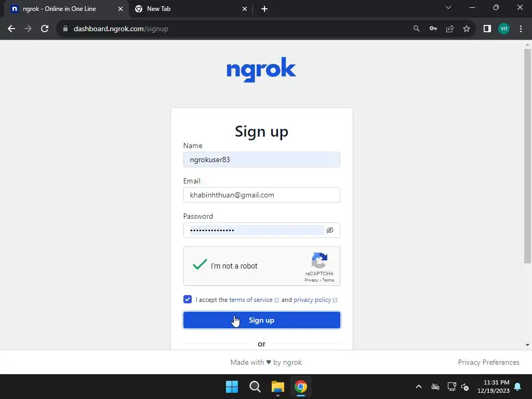The height and width of the screenshot is (399, 532).
Task: Click the browser forward arrow
Action: (28, 29)
